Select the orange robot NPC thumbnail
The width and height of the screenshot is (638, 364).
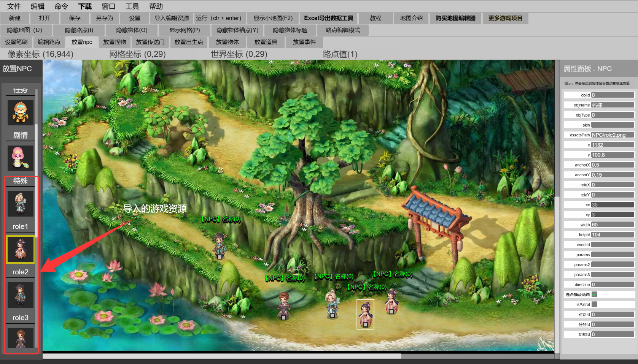click(21, 112)
